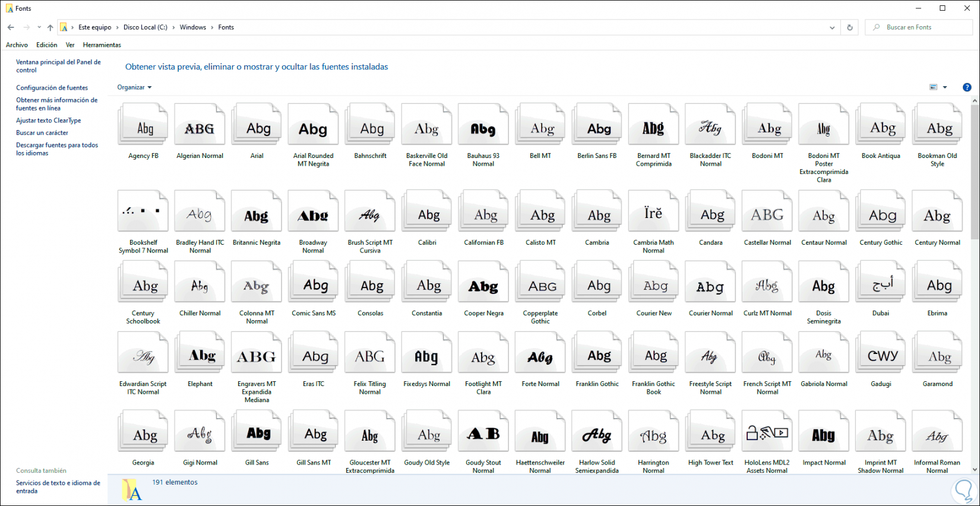The width and height of the screenshot is (980, 506).
Task: Go back to the previous folder
Action: pos(11,27)
